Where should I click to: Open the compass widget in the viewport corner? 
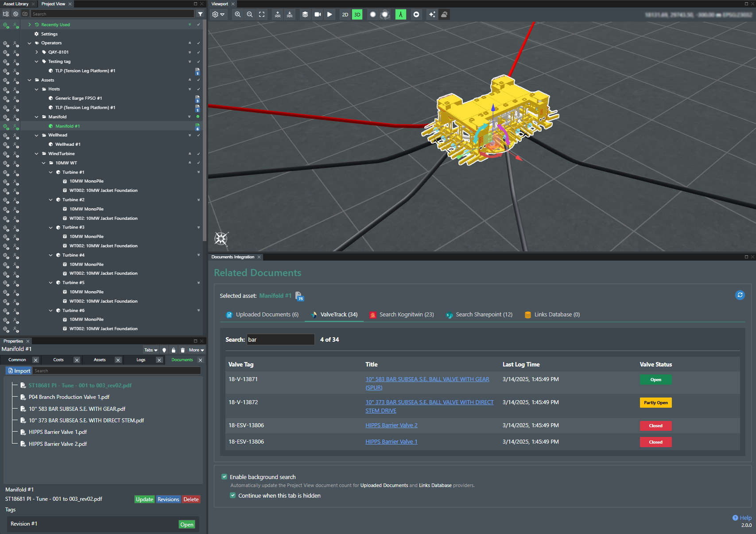tap(221, 239)
